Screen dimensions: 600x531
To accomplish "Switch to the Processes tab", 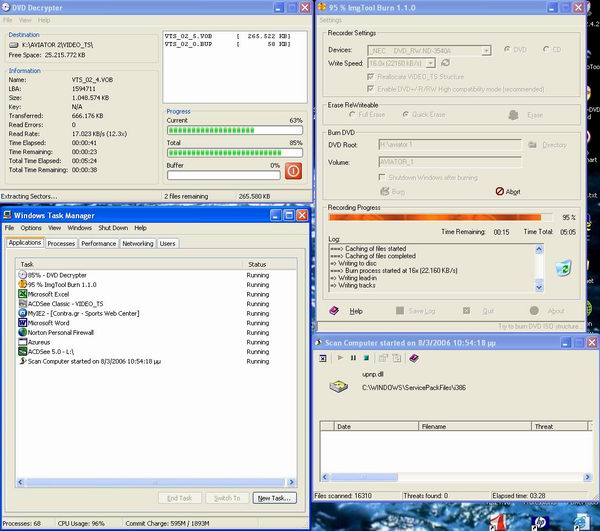I will click(61, 243).
